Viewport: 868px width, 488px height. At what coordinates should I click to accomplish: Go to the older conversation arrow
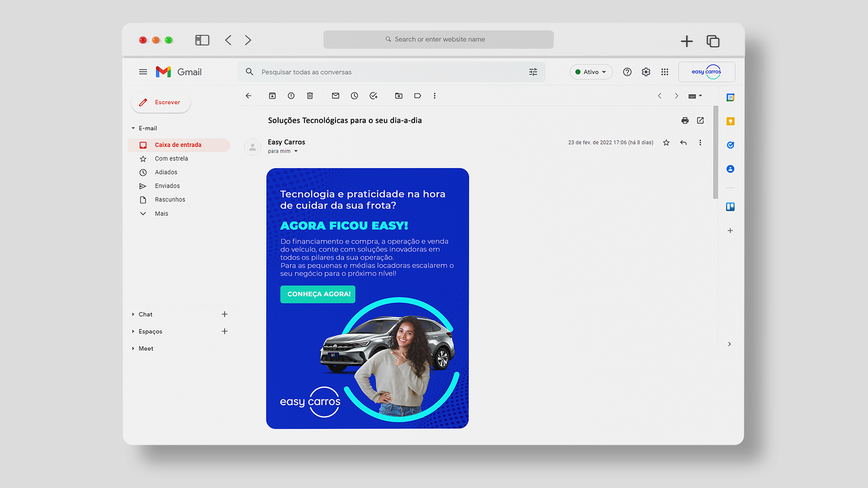[x=676, y=96]
